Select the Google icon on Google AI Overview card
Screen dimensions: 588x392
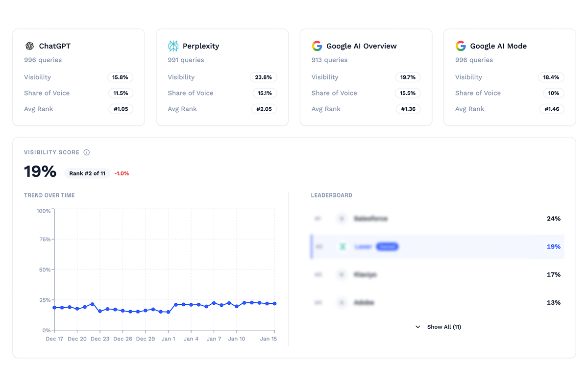click(x=317, y=46)
